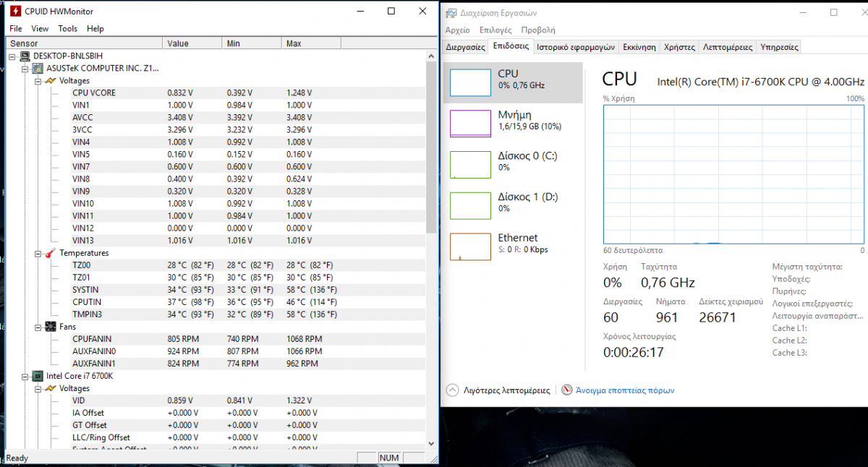Screen dimensions: 868x467
Task: Click the Voltages icon under Intel Core i7
Action: pyautogui.click(x=51, y=388)
